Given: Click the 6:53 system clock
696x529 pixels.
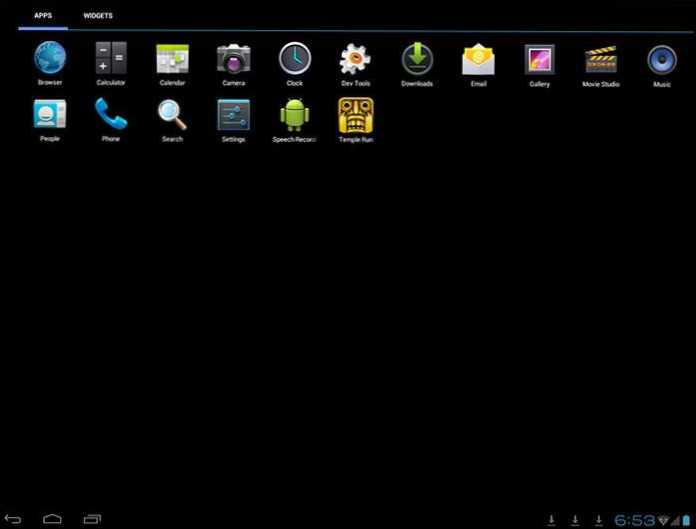Looking at the screenshot, I should pos(634,520).
